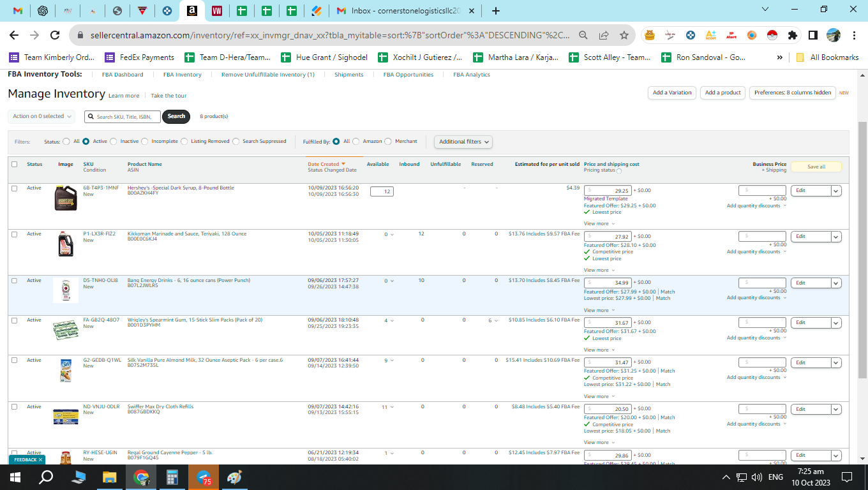The image size is (868, 490).
Task: Open FBA Opportunities tool tab
Action: click(x=408, y=75)
